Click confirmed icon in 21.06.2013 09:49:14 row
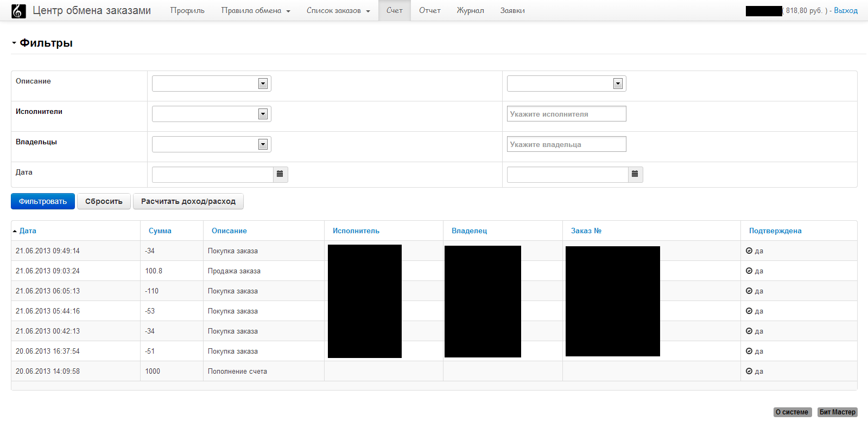This screenshot has height=422, width=868. 749,251
